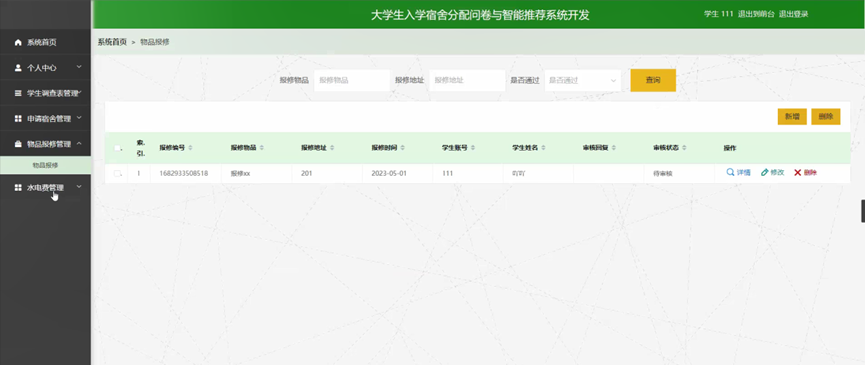Sort by the 报修物品 column arrows
The image size is (865, 365).
pyautogui.click(x=261, y=148)
